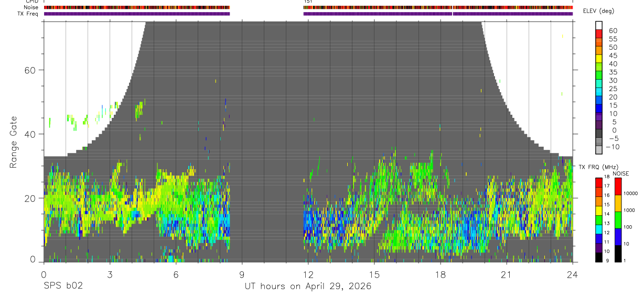Pick the blue segment of the NOISE color bar
The width and height of the screenshot is (644, 297).
click(x=618, y=237)
